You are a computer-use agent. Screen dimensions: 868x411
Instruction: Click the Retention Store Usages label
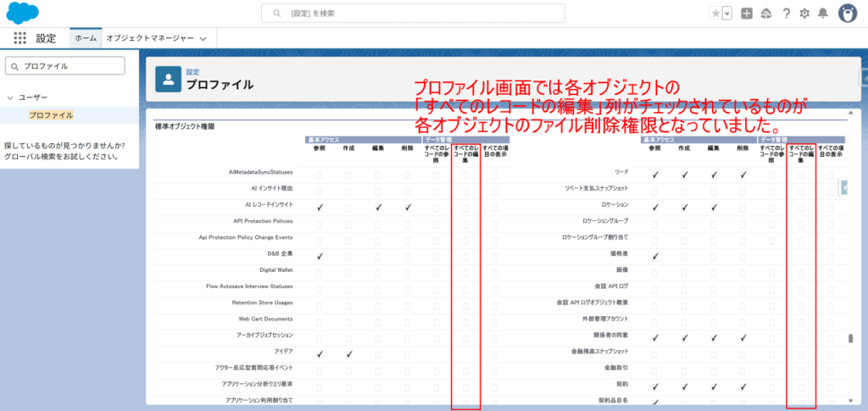[x=263, y=303]
